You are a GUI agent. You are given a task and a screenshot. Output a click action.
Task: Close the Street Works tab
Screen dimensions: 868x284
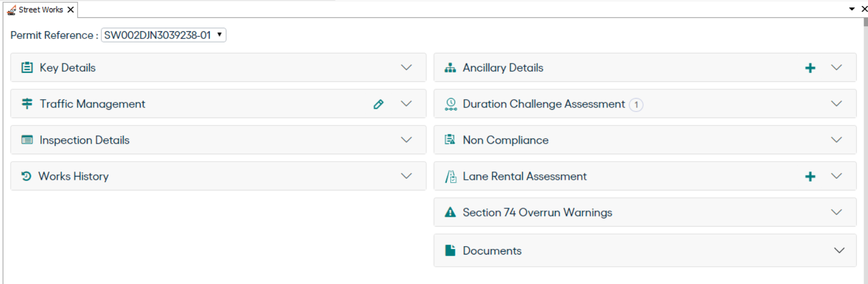(70, 10)
